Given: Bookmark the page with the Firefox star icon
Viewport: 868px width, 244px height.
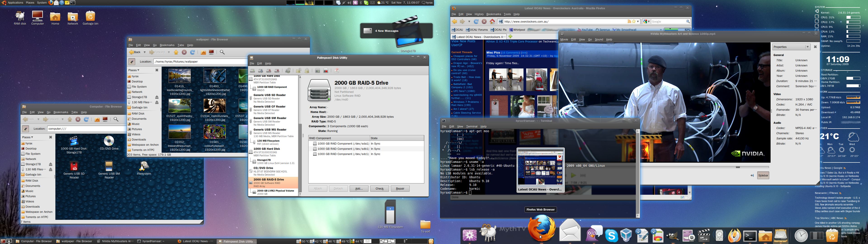Looking at the screenshot, I should click(x=634, y=21).
